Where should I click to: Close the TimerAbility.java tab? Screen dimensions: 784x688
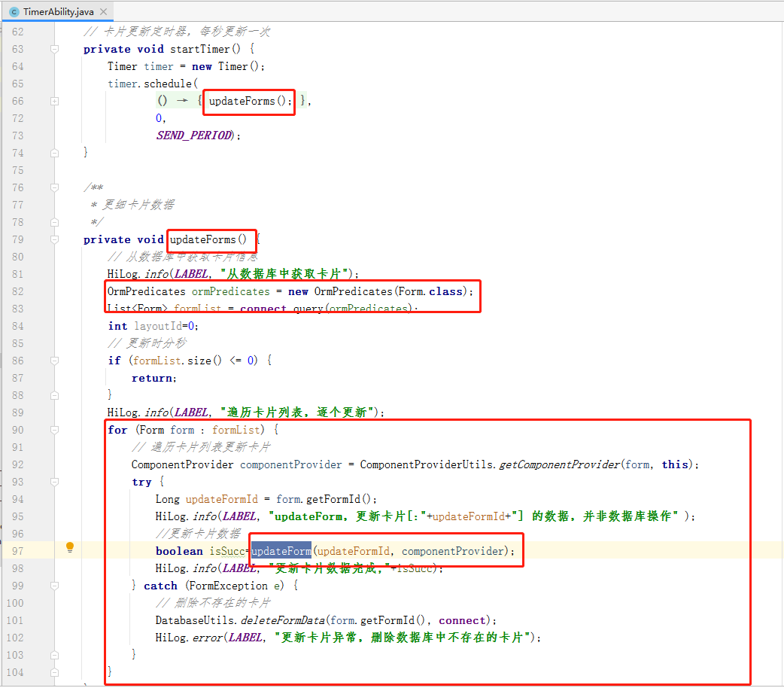pyautogui.click(x=103, y=12)
